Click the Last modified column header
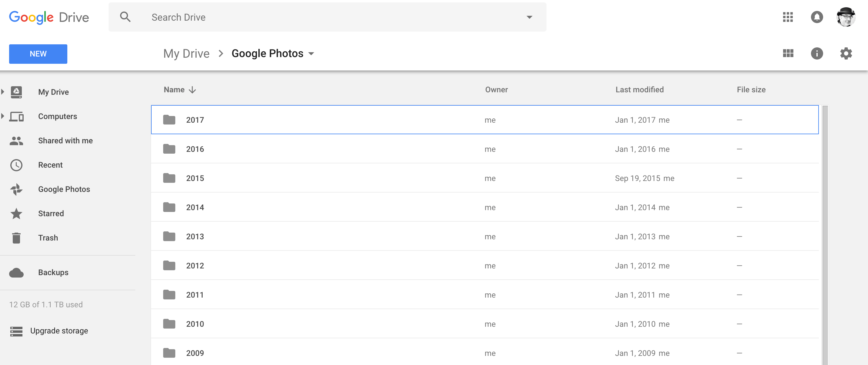 click(640, 90)
